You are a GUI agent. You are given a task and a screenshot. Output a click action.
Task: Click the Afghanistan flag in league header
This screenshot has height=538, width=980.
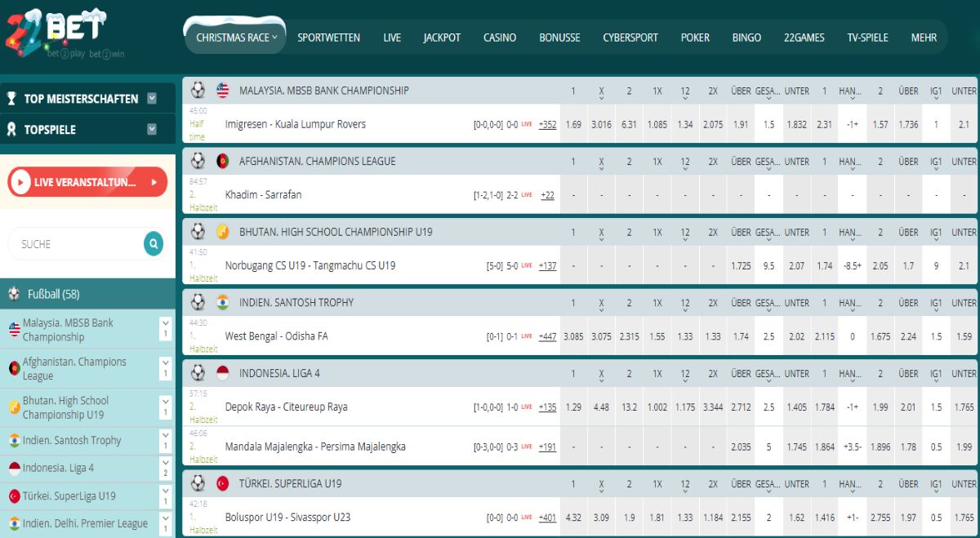click(223, 161)
